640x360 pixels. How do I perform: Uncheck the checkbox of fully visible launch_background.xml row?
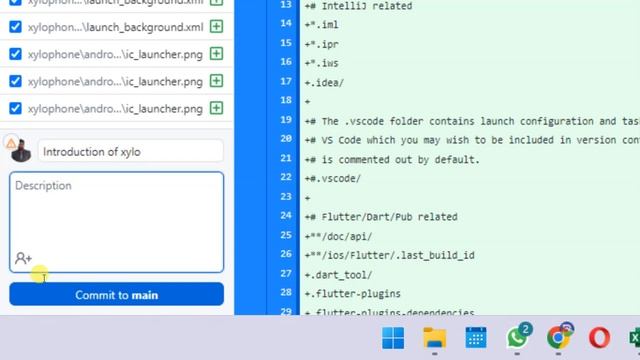tap(15, 27)
